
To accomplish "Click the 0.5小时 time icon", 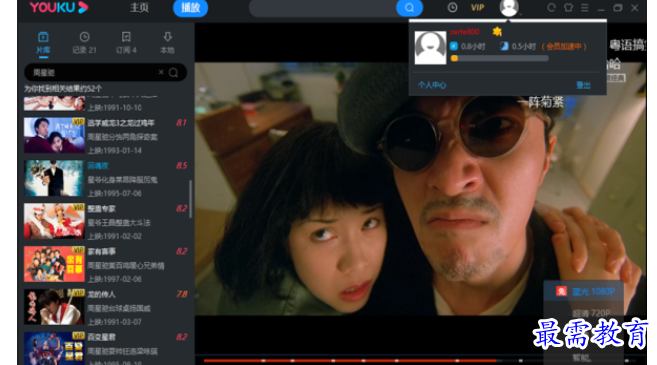I will pyautogui.click(x=504, y=46).
